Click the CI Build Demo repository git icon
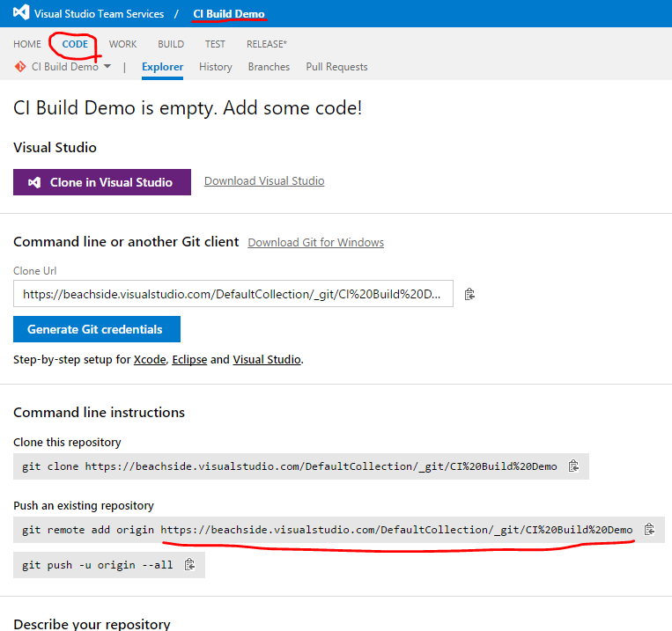The width and height of the screenshot is (672, 631). 20,67
